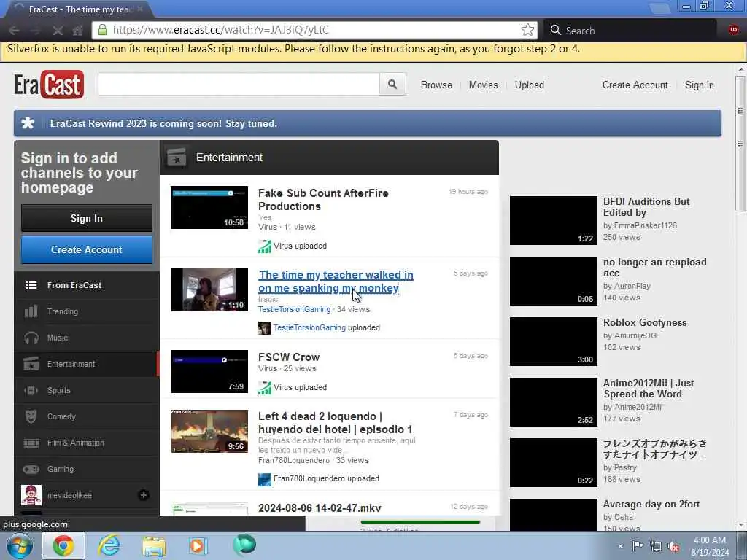
Task: Click the EraCast logo
Action: (x=49, y=85)
